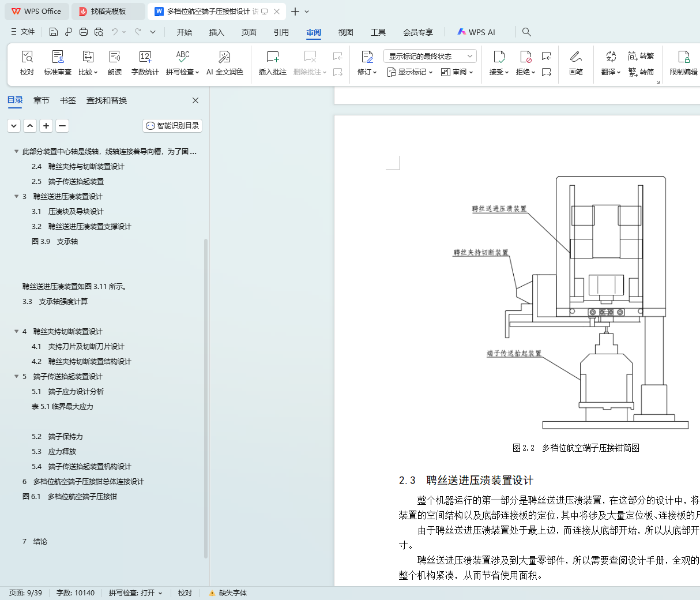The width and height of the screenshot is (700, 600).
Task: Click the navigation pane vertical scrollbar
Action: pos(206,398)
